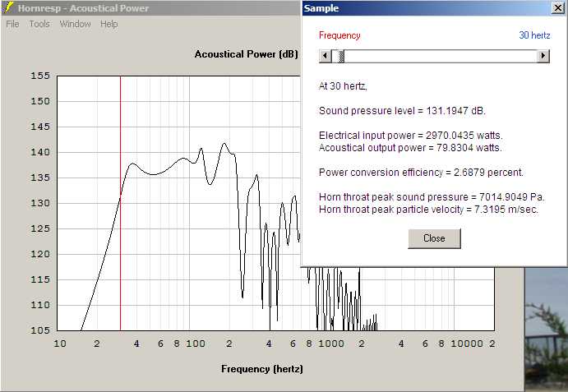Click the 'Acoustical Power (dB)' chart title
Viewport: 568px width, 392px height.
(x=247, y=54)
